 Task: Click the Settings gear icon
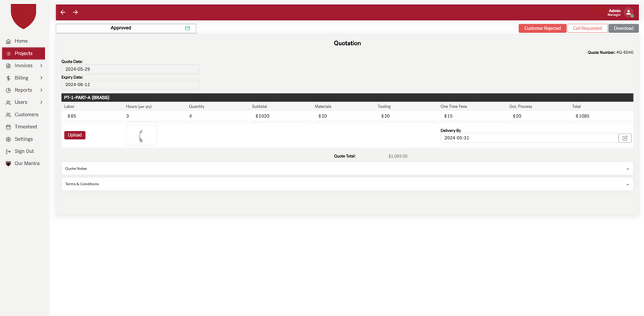(8, 139)
